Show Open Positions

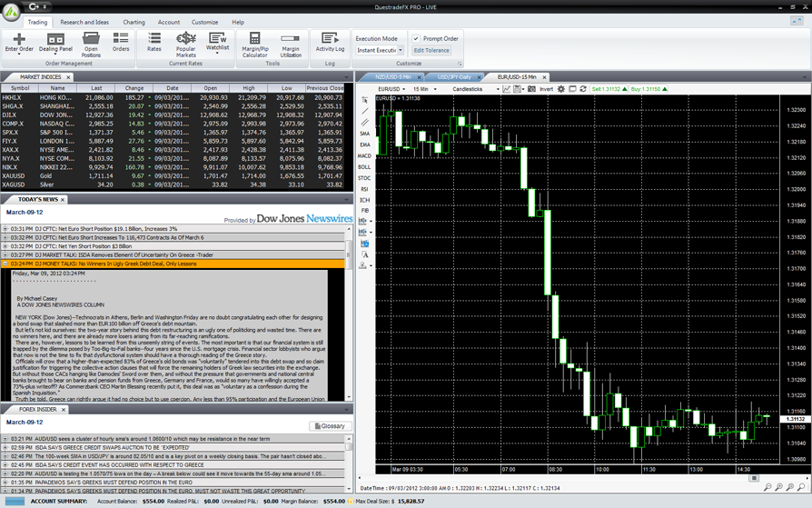91,45
